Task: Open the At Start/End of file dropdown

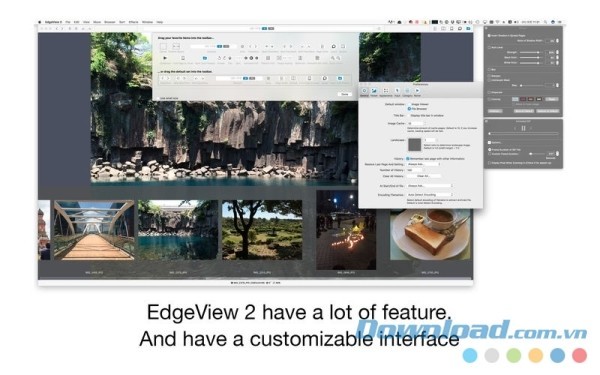Action: pyautogui.click(x=430, y=186)
